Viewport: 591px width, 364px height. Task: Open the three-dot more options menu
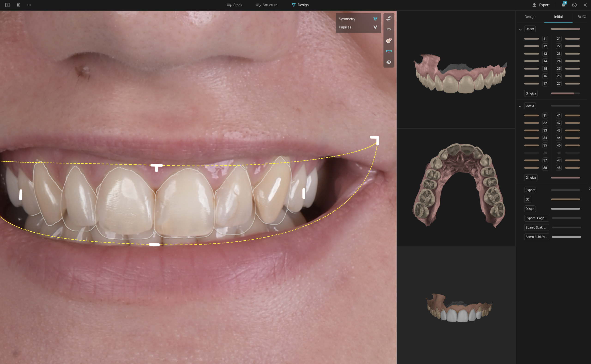tap(29, 5)
